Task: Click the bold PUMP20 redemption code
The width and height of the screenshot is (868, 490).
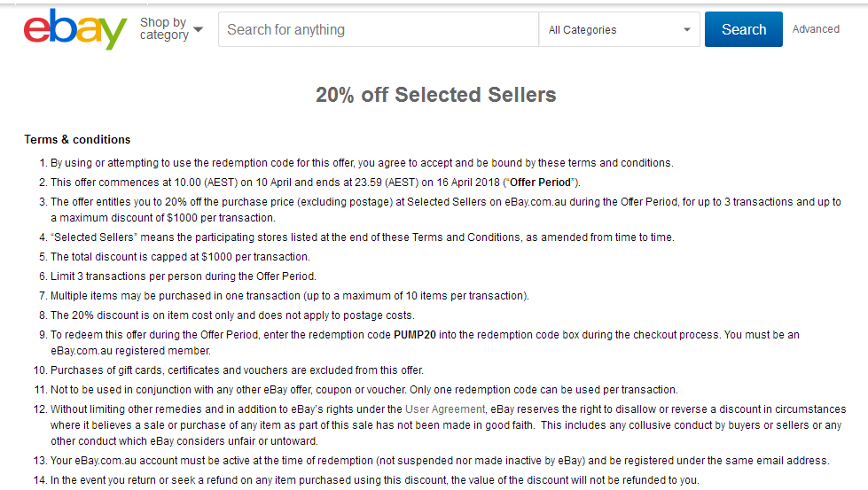Action: (415, 335)
